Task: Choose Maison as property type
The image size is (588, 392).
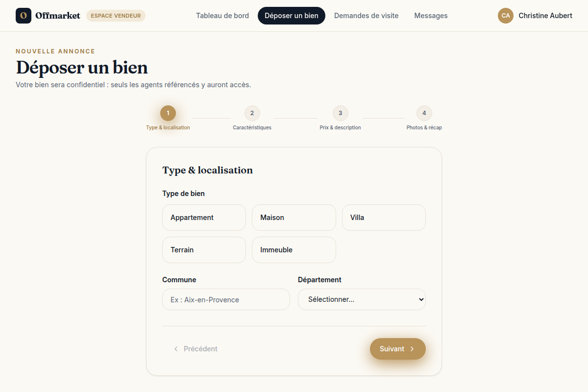Action: pyautogui.click(x=294, y=218)
